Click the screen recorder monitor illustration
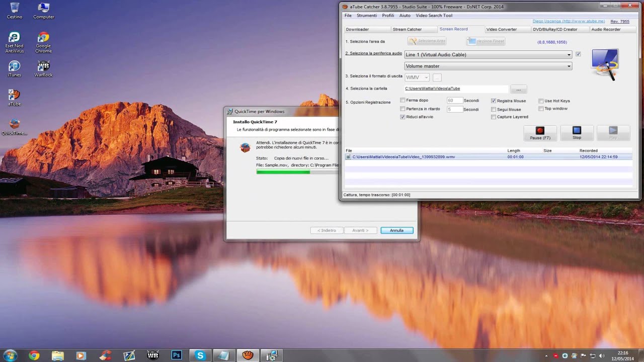The height and width of the screenshot is (362, 644). [605, 64]
